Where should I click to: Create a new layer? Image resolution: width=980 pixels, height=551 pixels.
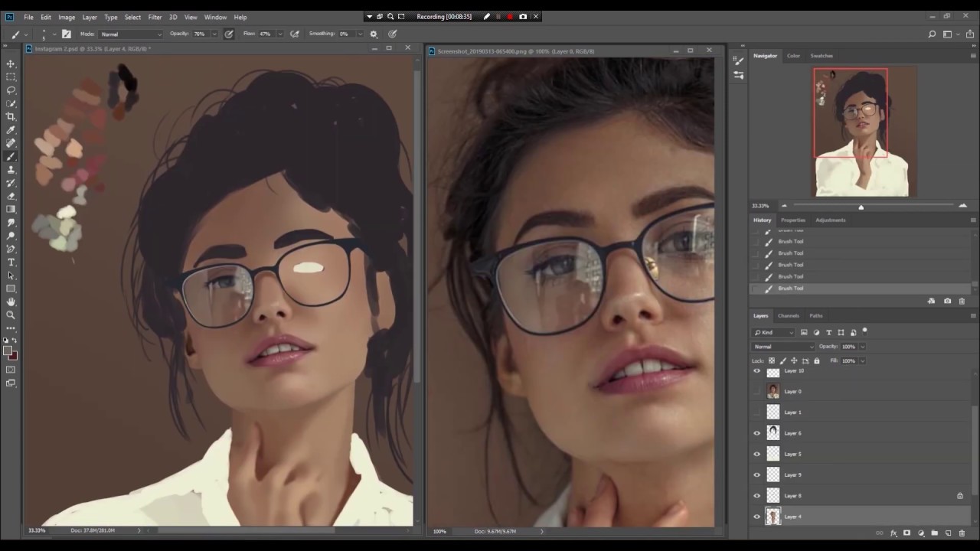948,533
